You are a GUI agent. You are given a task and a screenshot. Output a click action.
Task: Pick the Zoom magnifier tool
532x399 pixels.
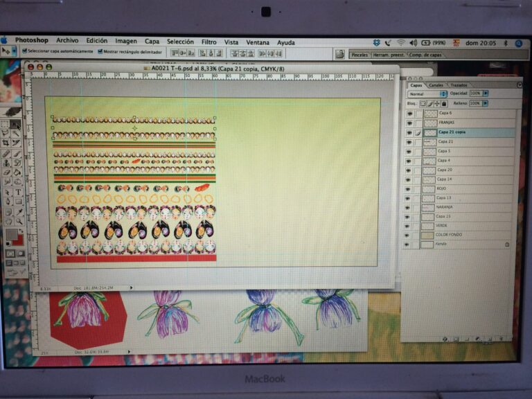[x=17, y=222]
